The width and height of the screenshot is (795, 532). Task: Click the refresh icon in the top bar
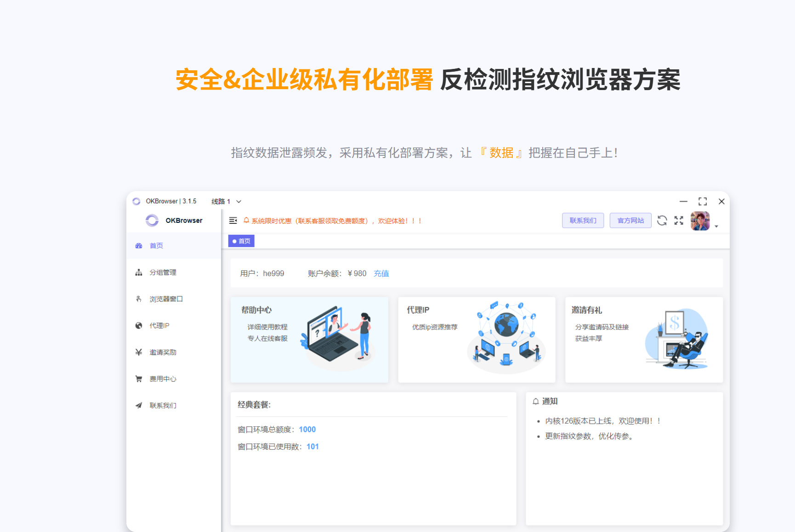tap(662, 221)
